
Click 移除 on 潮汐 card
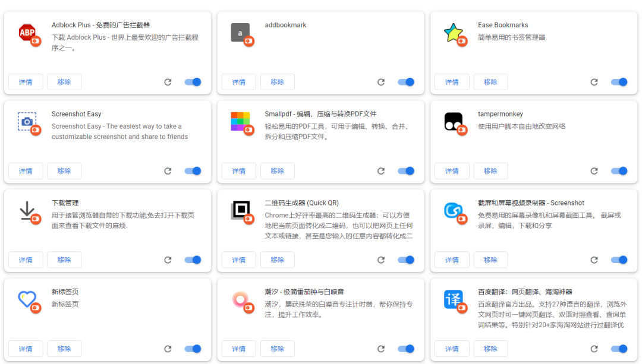tap(278, 349)
